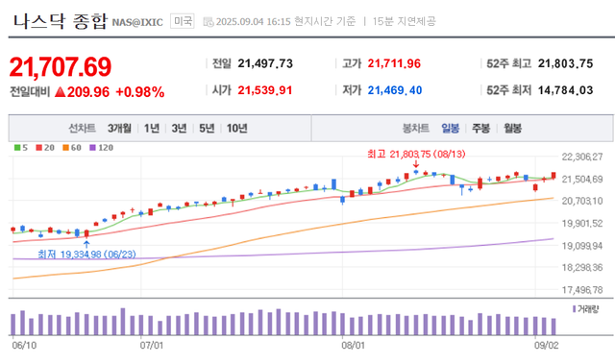Viewport: 615px width, 364px height.
Task: Click the 18,298.36 price axis label
Action: [582, 268]
